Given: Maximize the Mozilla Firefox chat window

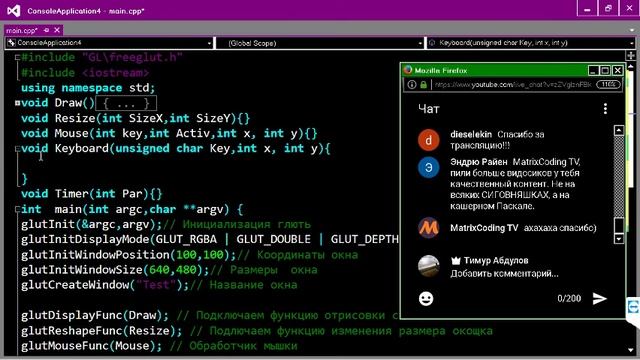Looking at the screenshot, I should [605, 71].
